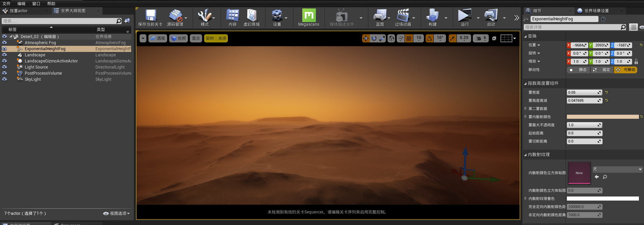Open the 虚幻商城 marketplace icon
This screenshot has height=225, width=644.
[252, 15]
